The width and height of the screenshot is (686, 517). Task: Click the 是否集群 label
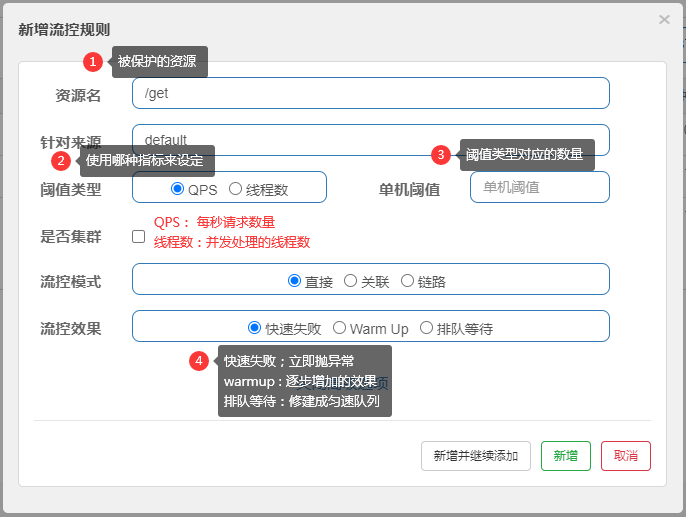[70, 237]
